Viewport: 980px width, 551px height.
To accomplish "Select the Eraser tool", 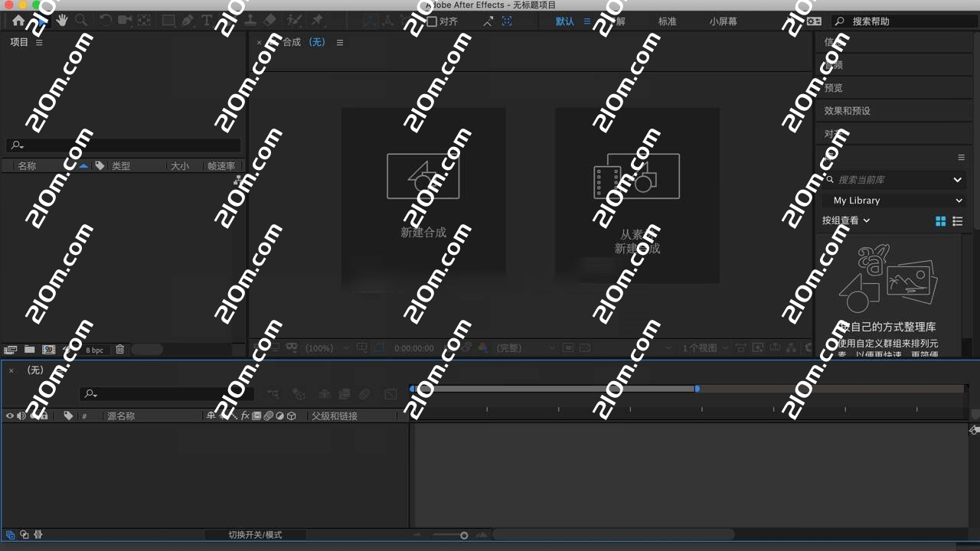I will tap(269, 21).
